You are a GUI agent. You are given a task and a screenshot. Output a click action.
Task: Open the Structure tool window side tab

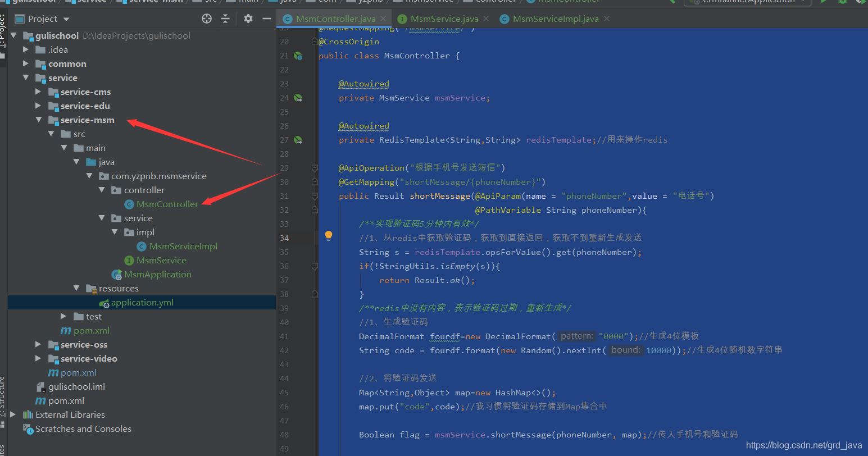(3, 396)
